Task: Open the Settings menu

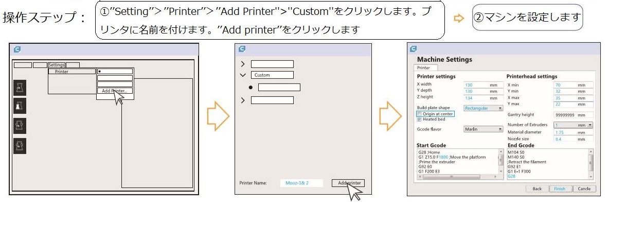Action: 57,65
